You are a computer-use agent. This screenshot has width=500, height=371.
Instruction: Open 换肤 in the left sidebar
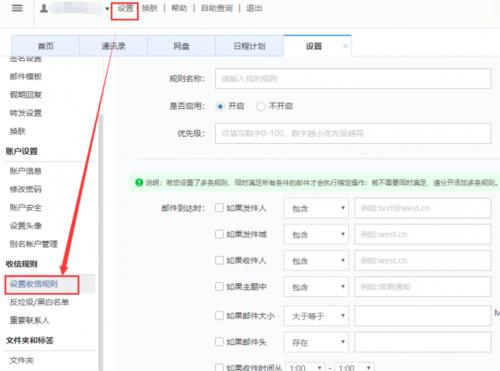click(x=18, y=131)
